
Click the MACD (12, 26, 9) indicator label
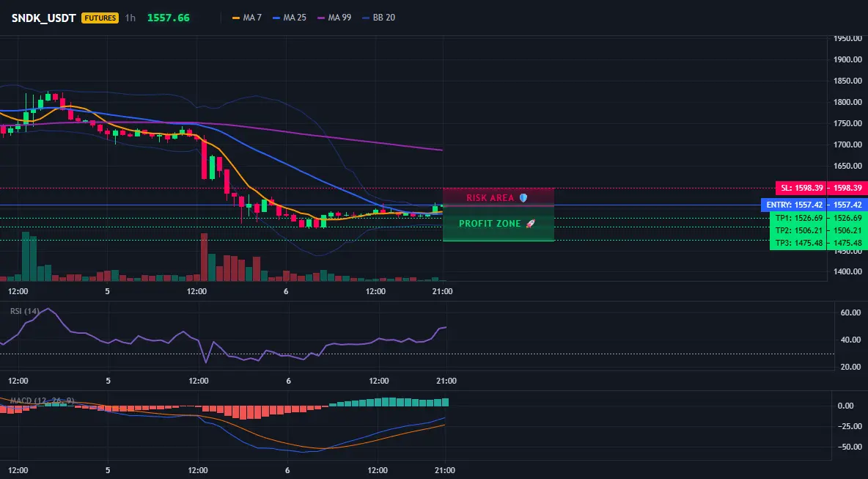click(42, 401)
